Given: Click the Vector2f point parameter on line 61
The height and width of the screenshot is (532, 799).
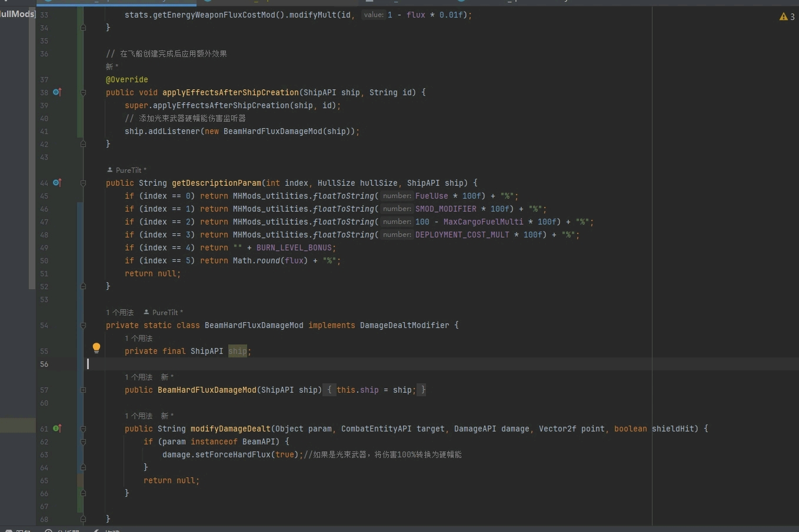Looking at the screenshot, I should pos(572,429).
